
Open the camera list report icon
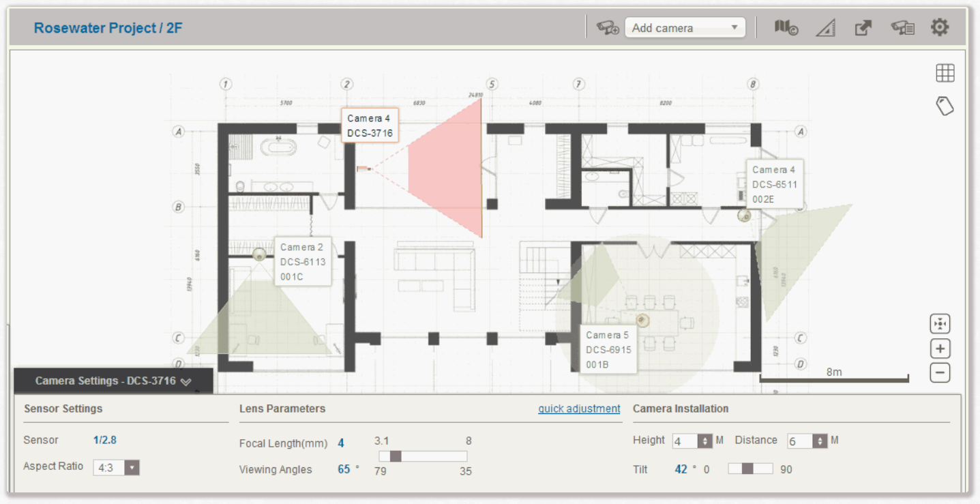(x=902, y=28)
